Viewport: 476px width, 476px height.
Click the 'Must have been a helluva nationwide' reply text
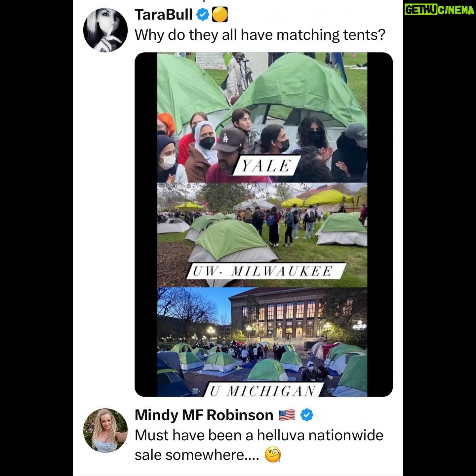click(259, 435)
